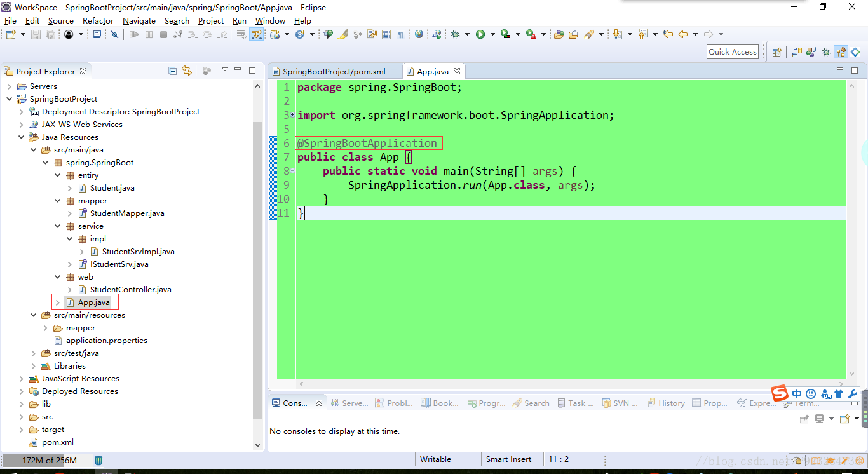This screenshot has width=868, height=474.
Task: Open the Refactor menu
Action: [x=98, y=20]
